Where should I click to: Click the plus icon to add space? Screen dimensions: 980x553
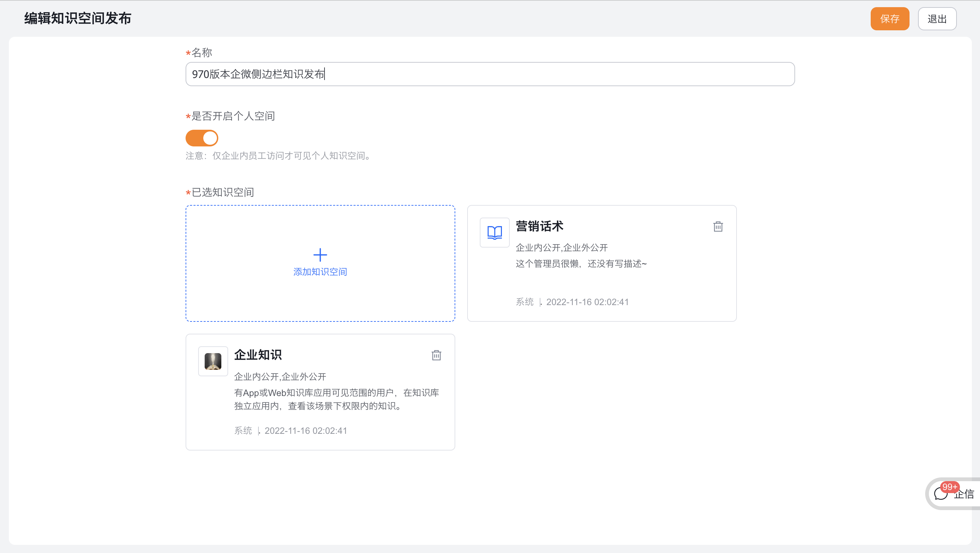coord(320,255)
